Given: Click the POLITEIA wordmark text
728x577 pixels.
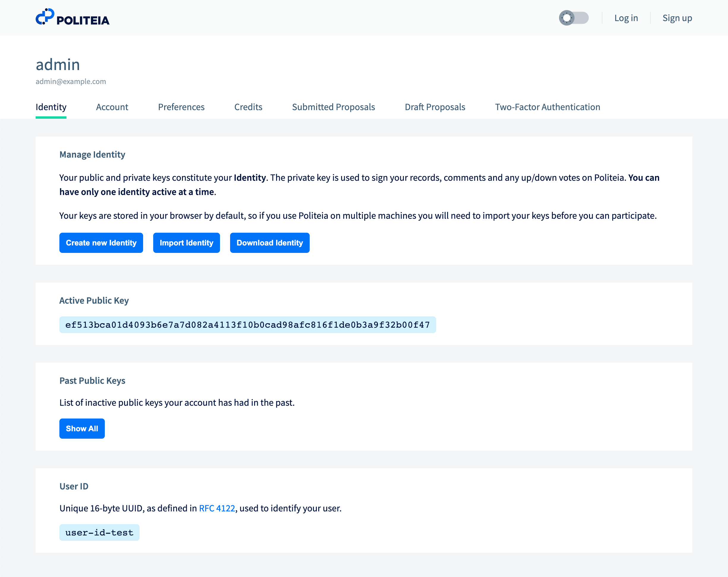Looking at the screenshot, I should (83, 20).
